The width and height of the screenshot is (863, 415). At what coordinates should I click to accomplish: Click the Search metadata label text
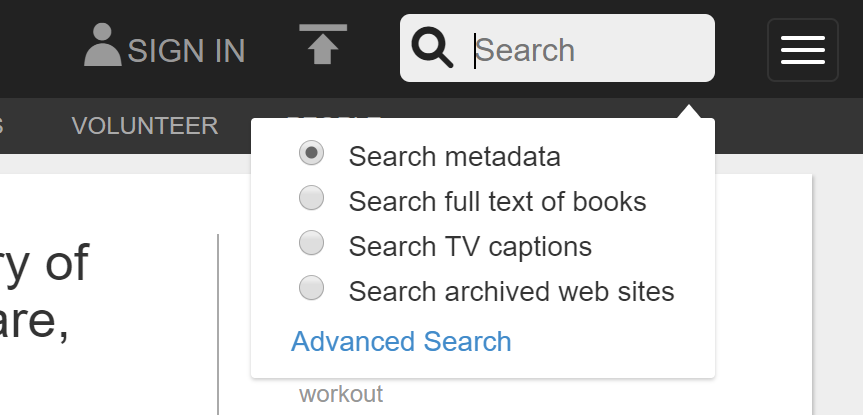(455, 156)
